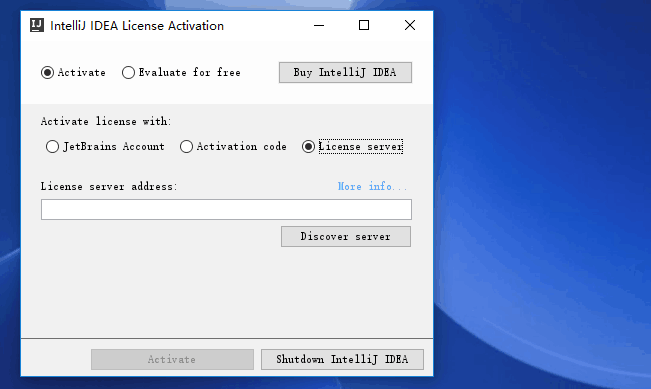Focus the License server address field

click(226, 209)
